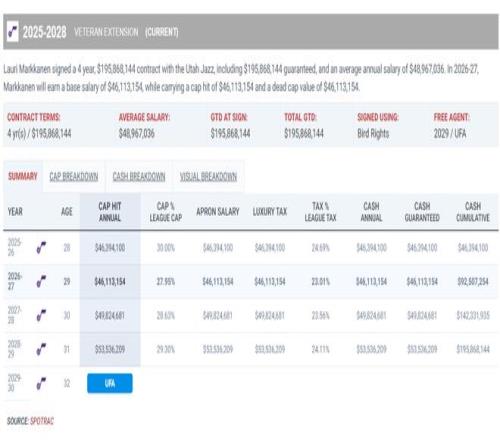Click Jazz team icon in 2025-26 row

point(41,248)
